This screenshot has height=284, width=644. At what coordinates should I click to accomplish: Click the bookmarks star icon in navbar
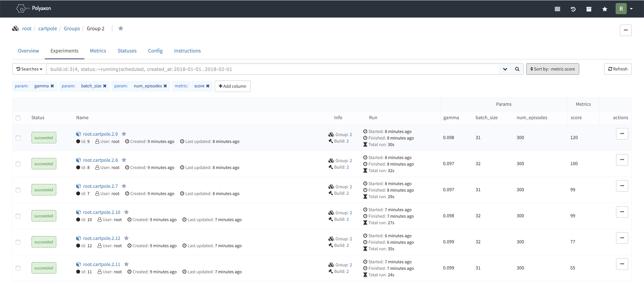pyautogui.click(x=605, y=9)
